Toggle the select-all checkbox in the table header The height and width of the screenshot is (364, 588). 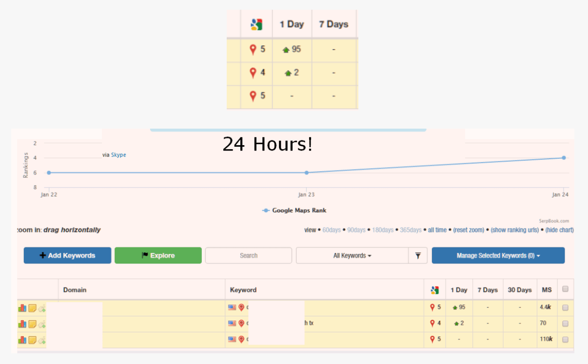point(565,289)
